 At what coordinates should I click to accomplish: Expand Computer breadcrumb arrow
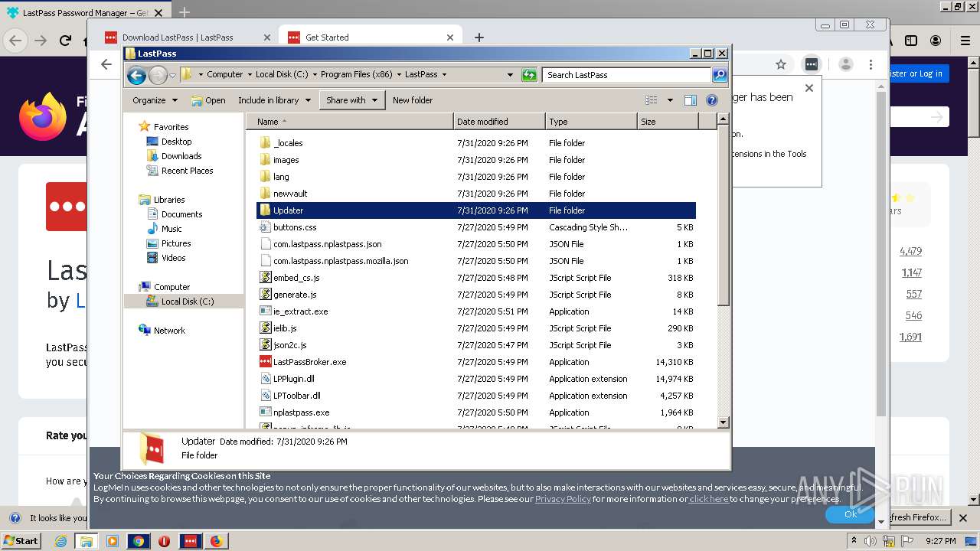[x=249, y=75]
